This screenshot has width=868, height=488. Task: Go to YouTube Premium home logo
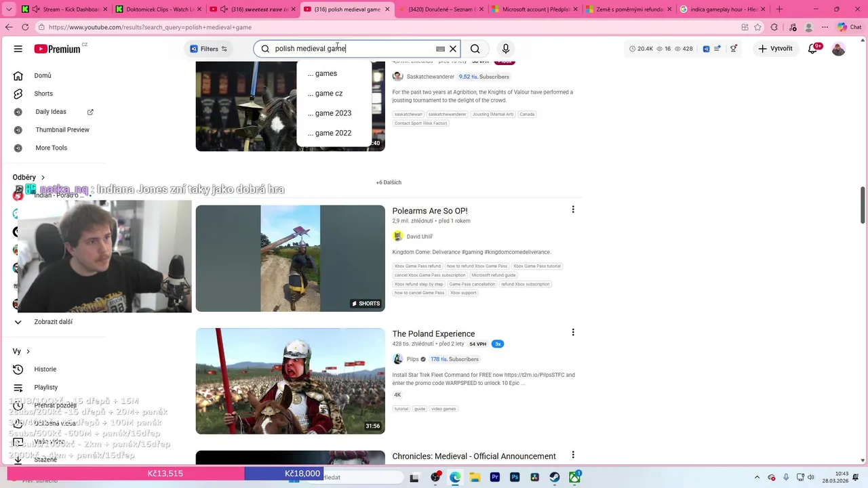58,49
